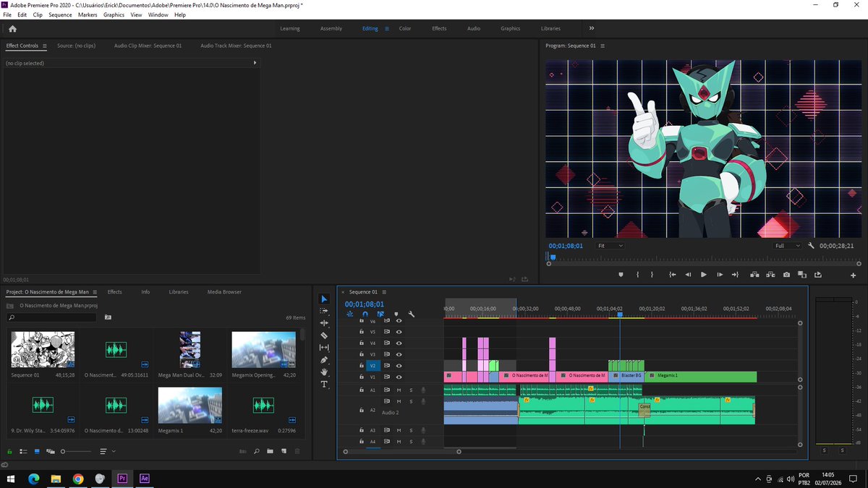Click the Find magnifier in Project panel footer

(x=256, y=451)
